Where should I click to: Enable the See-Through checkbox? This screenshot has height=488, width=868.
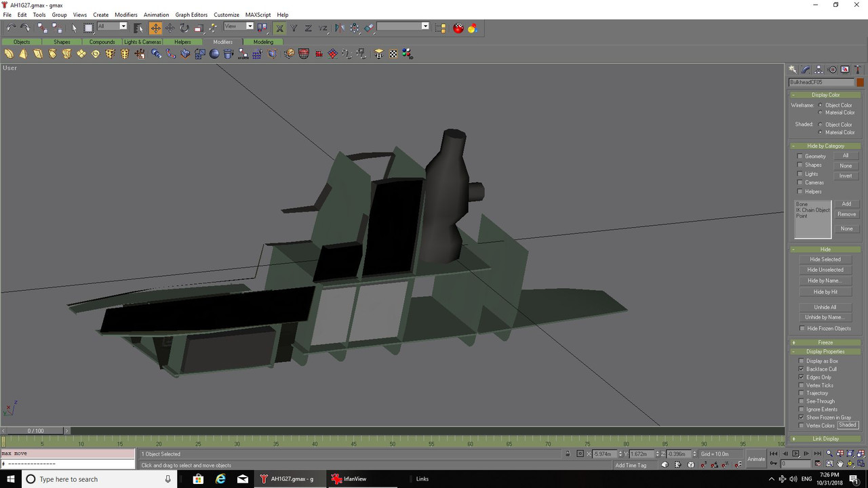pos(802,401)
